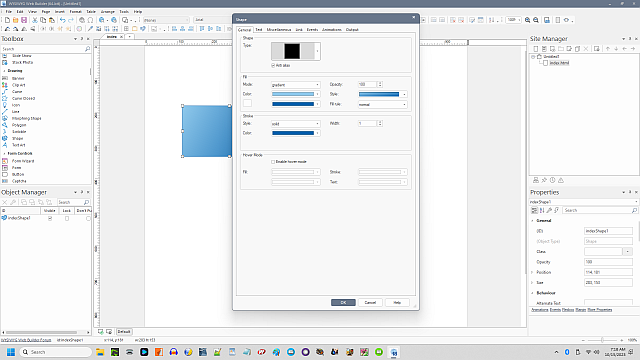Click the Stroke Width value field

(367, 123)
